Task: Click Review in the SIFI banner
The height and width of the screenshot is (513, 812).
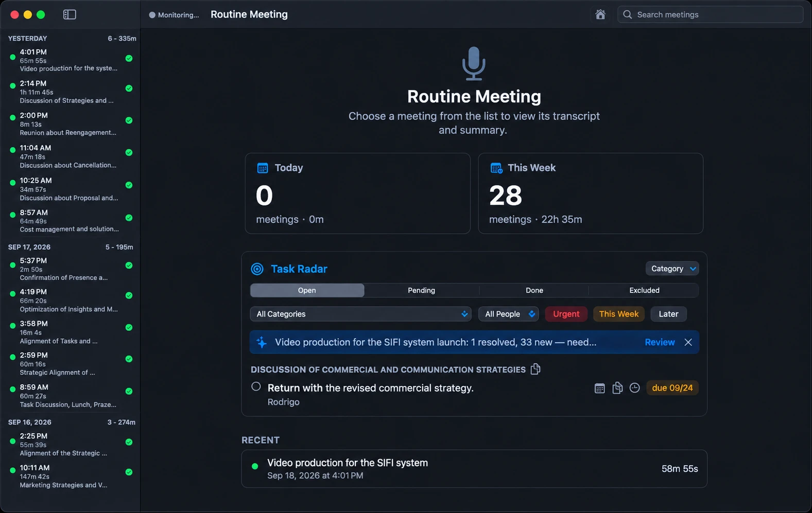Action: [x=660, y=342]
